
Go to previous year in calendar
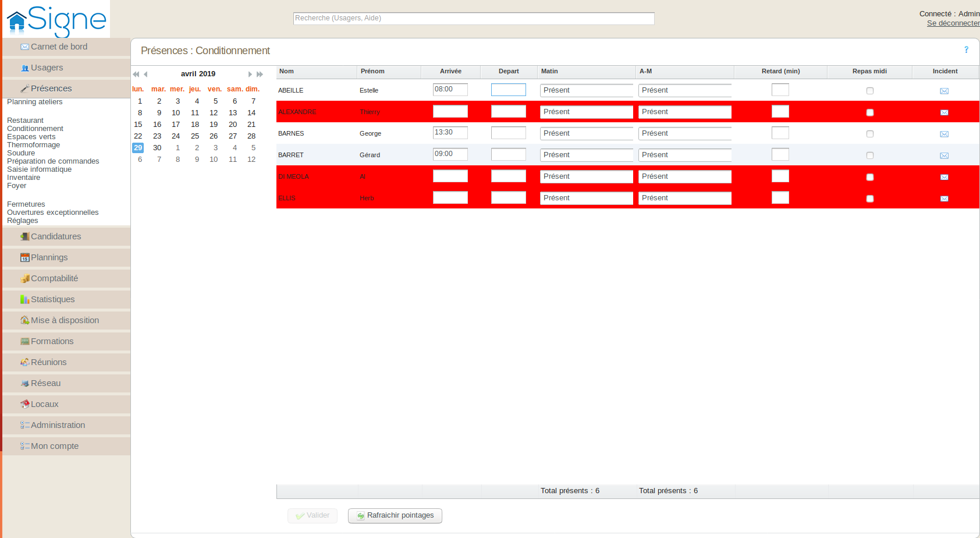click(136, 75)
